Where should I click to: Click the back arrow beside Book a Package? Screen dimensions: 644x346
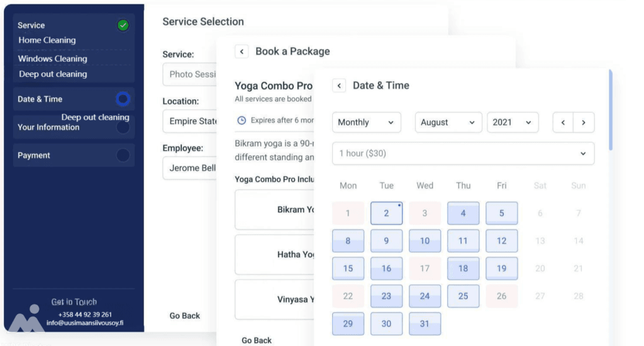[x=241, y=52]
